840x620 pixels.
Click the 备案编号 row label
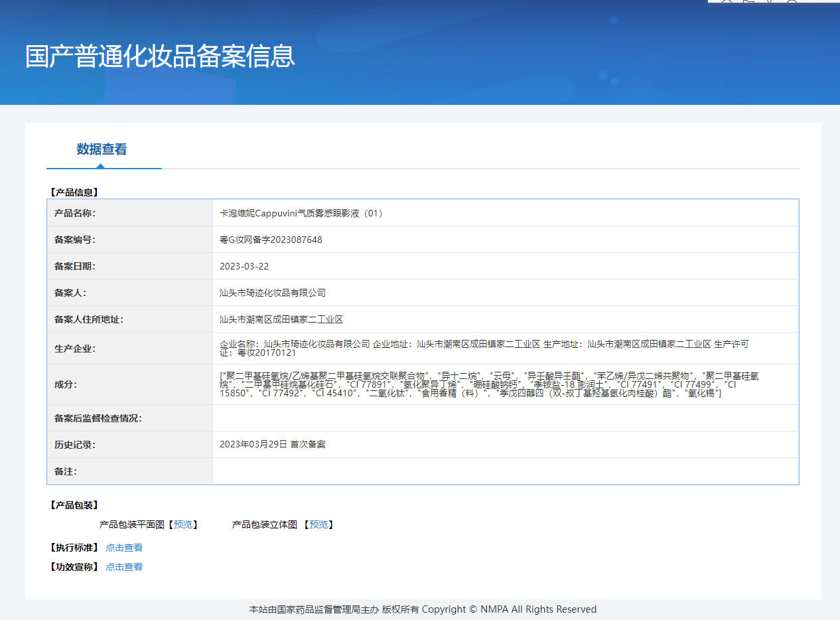pyautogui.click(x=75, y=240)
